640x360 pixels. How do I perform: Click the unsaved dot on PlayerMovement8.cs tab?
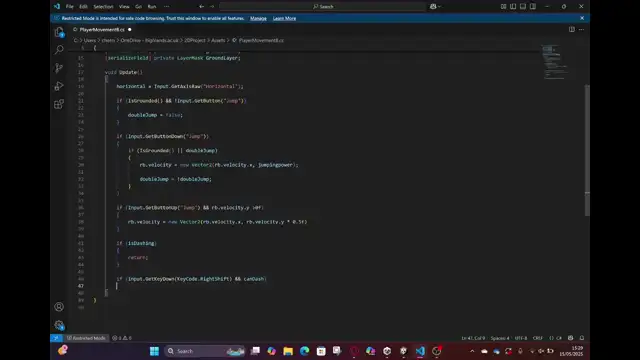130,29
